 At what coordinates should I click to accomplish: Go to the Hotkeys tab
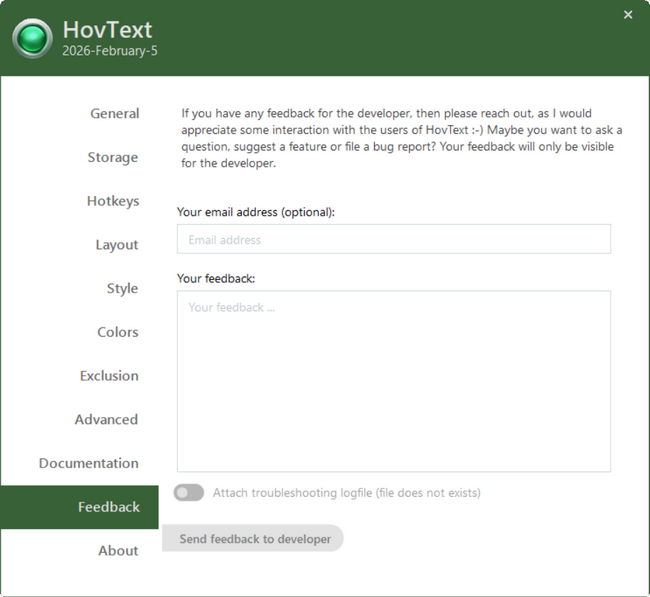[112, 201]
